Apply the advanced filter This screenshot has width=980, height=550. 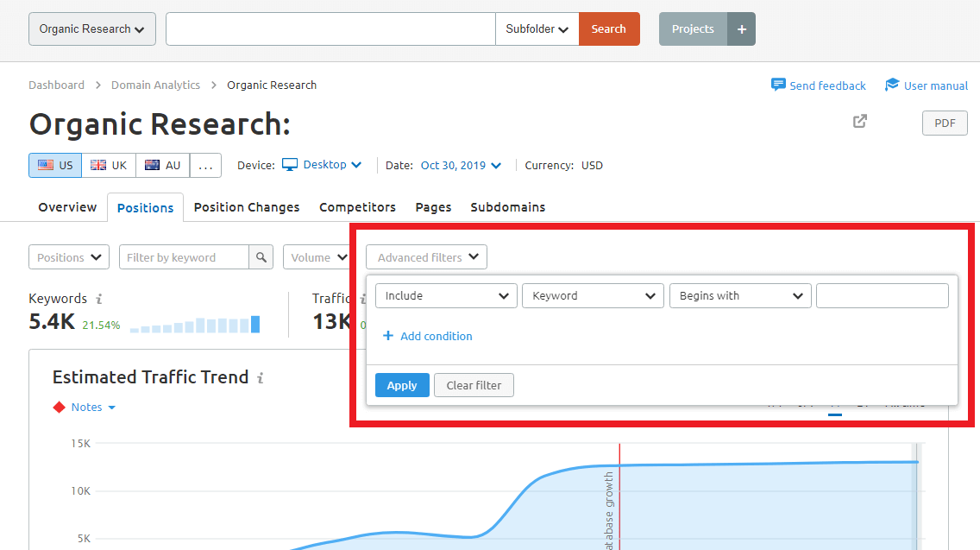tap(402, 385)
